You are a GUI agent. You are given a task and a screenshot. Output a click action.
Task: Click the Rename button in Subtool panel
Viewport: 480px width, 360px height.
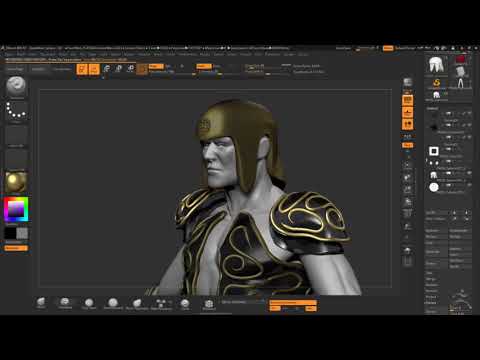pyautogui.click(x=436, y=231)
